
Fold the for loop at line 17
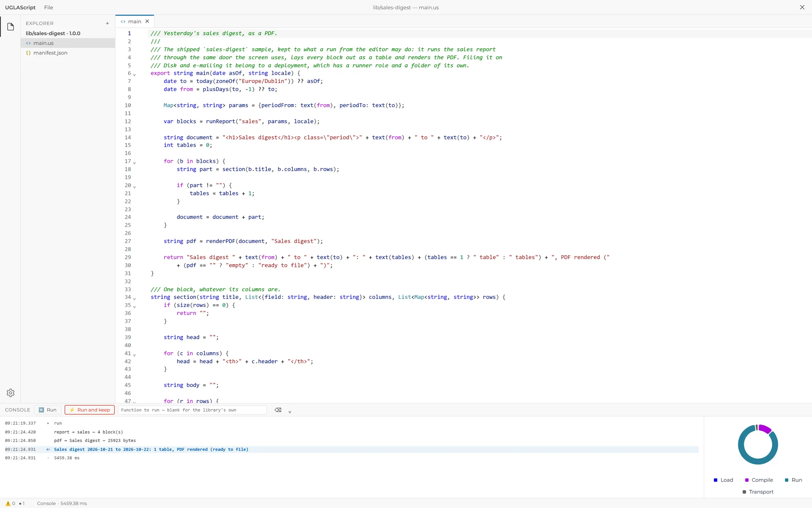pyautogui.click(x=134, y=163)
